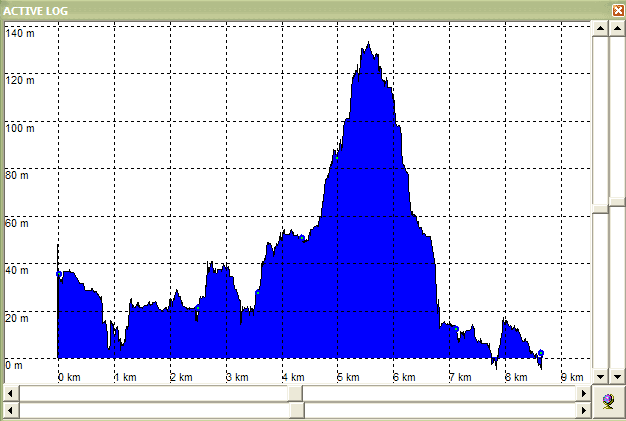Click the lower horizontal scrollbar's right arrow
Image resolution: width=626 pixels, height=421 pixels.
pyautogui.click(x=584, y=410)
